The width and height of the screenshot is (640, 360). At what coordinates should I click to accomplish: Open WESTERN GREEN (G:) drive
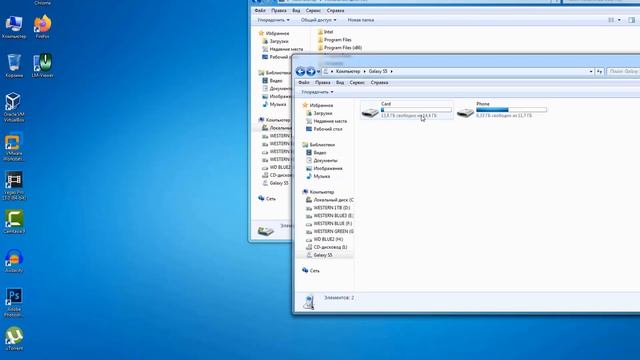333,231
